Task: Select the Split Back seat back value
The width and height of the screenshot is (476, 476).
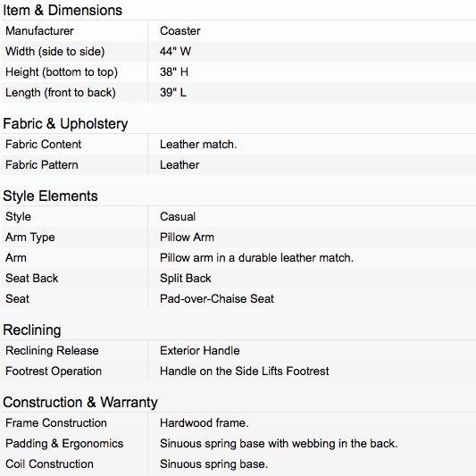Action: tap(186, 279)
